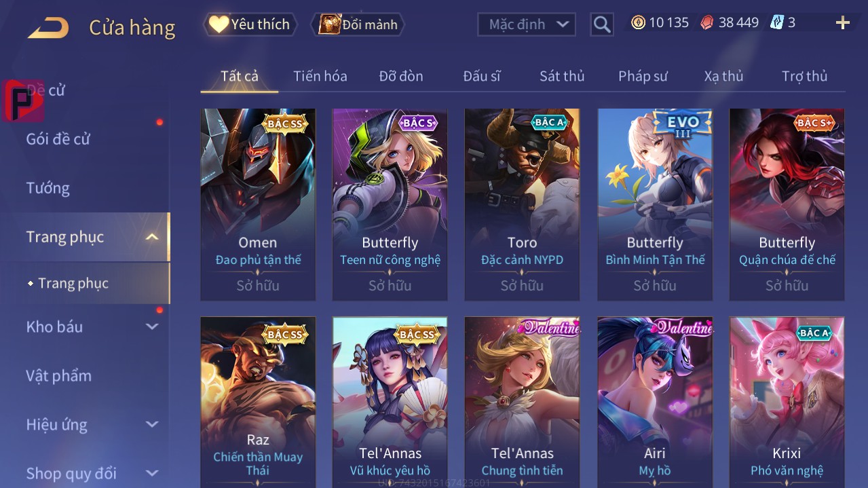Select the Omen Đao phủ tận thế skin card
The width and height of the screenshot is (868, 488).
tap(258, 204)
